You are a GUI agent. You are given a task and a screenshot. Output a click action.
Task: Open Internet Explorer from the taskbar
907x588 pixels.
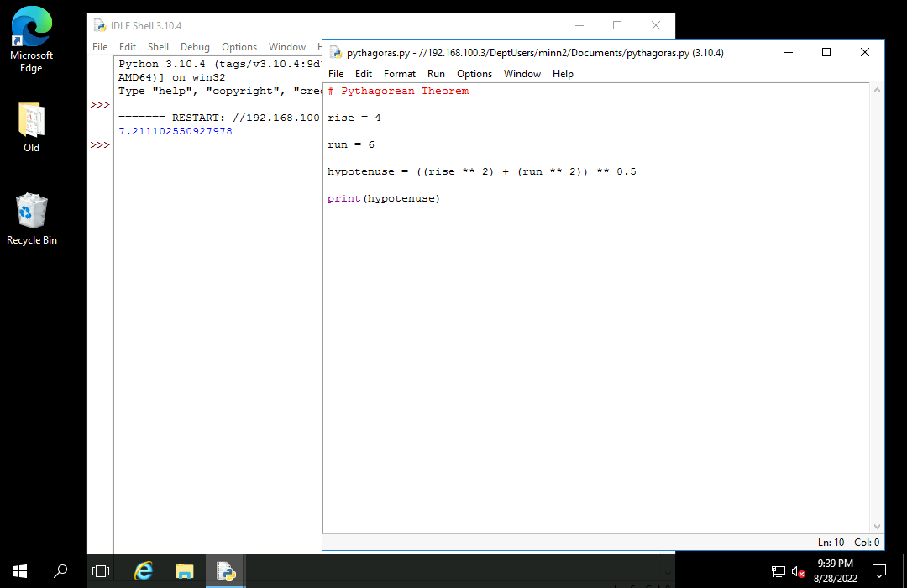(143, 571)
